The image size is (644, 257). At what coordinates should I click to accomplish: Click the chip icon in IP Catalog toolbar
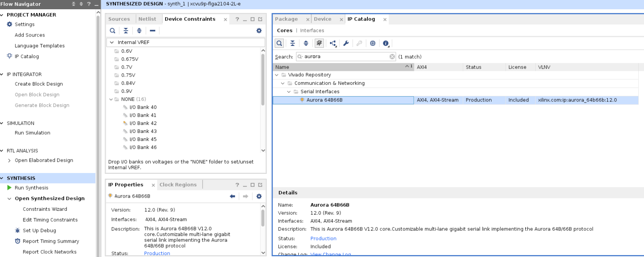[372, 43]
